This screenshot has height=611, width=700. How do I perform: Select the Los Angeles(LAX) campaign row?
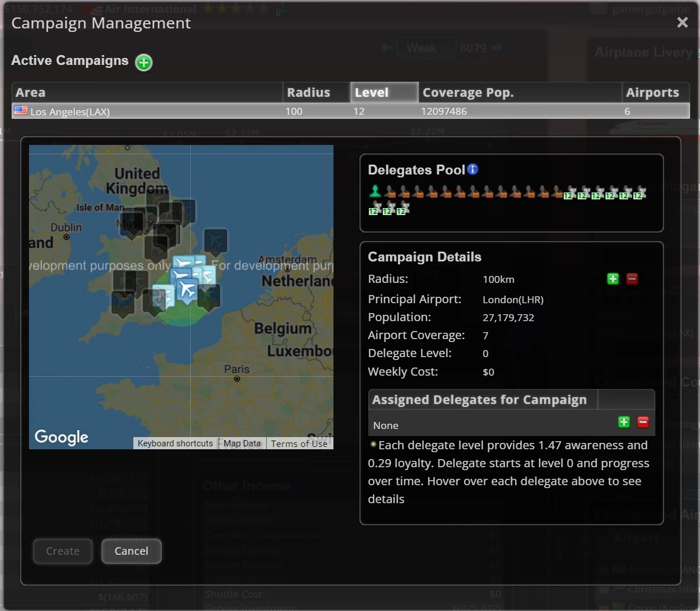[x=351, y=111]
